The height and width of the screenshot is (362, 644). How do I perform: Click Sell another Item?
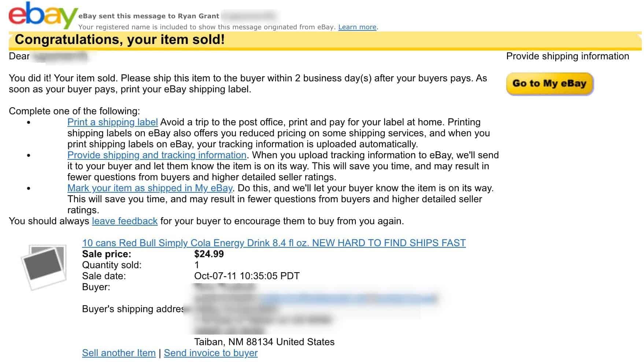(119, 353)
